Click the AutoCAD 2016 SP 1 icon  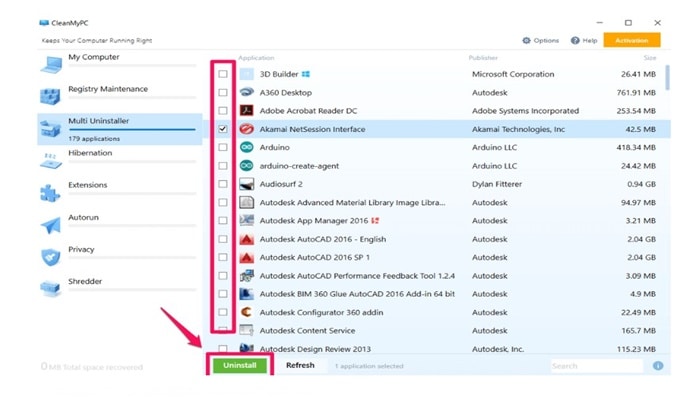tap(246, 257)
